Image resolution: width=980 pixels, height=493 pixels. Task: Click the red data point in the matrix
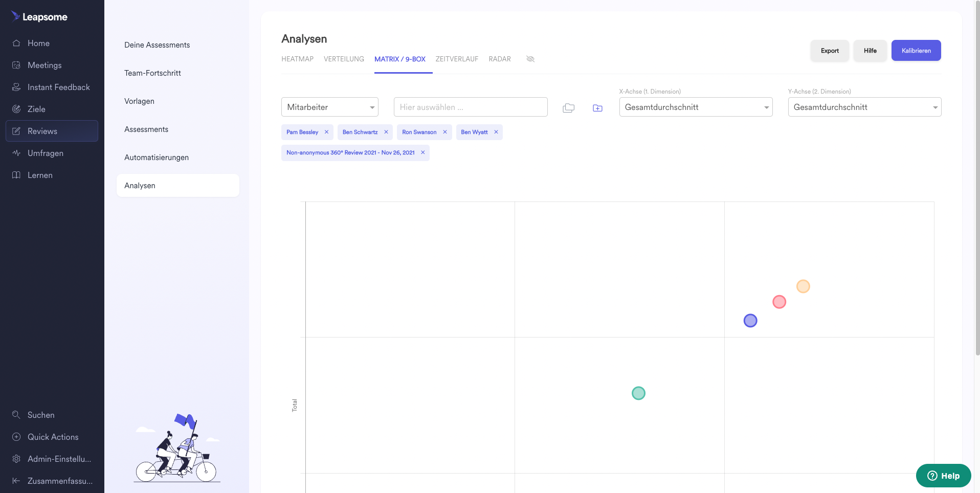coord(779,302)
